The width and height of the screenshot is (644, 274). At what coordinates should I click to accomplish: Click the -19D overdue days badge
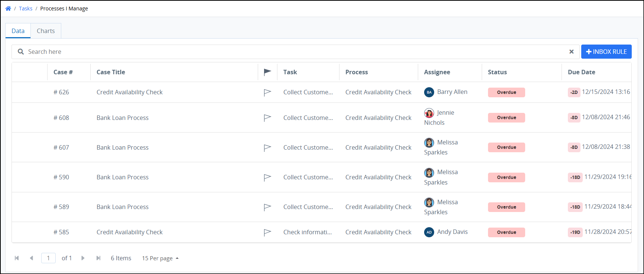[575, 232]
